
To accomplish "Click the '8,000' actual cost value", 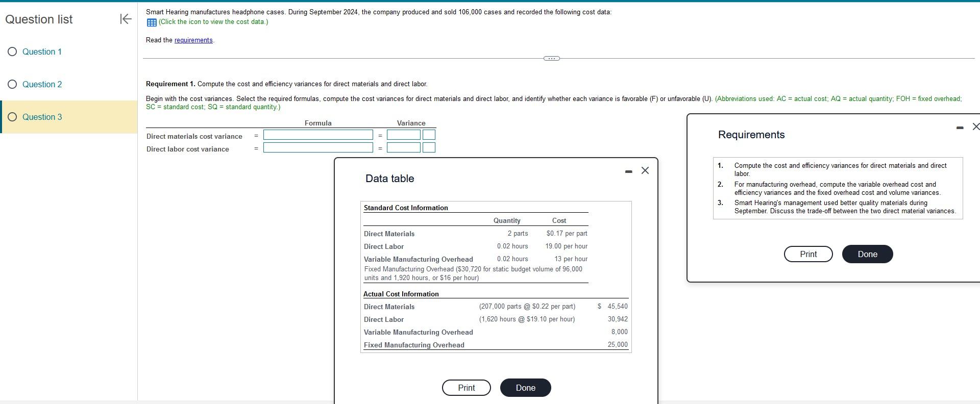I will (x=620, y=332).
